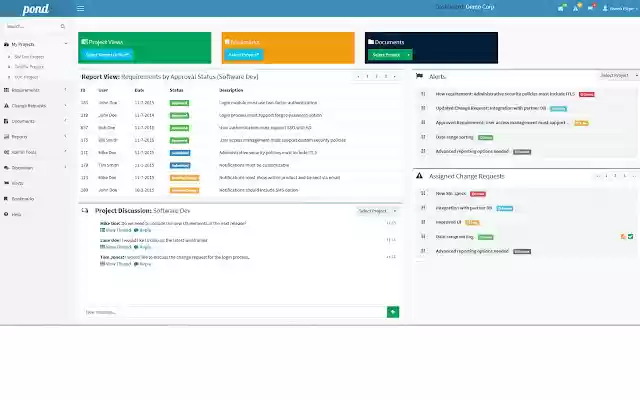This screenshot has height=400, width=640.
Task: Open the second project under My Projects
Action: click(29, 67)
